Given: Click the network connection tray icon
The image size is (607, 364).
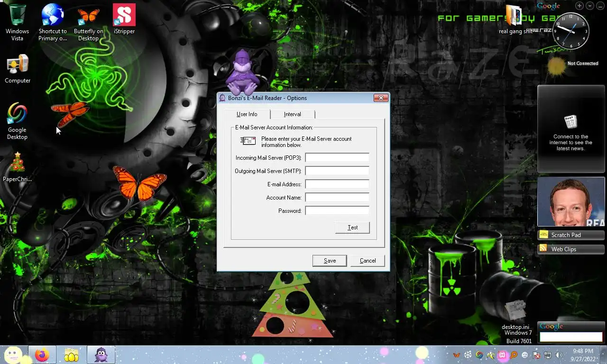Looking at the screenshot, I should pyautogui.click(x=548, y=355).
